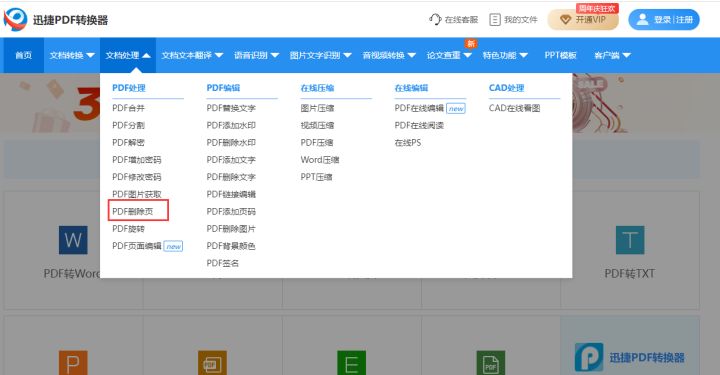Expand the 文档转换 dropdown arrow
Screen dimensions: 720x375
(90, 55)
